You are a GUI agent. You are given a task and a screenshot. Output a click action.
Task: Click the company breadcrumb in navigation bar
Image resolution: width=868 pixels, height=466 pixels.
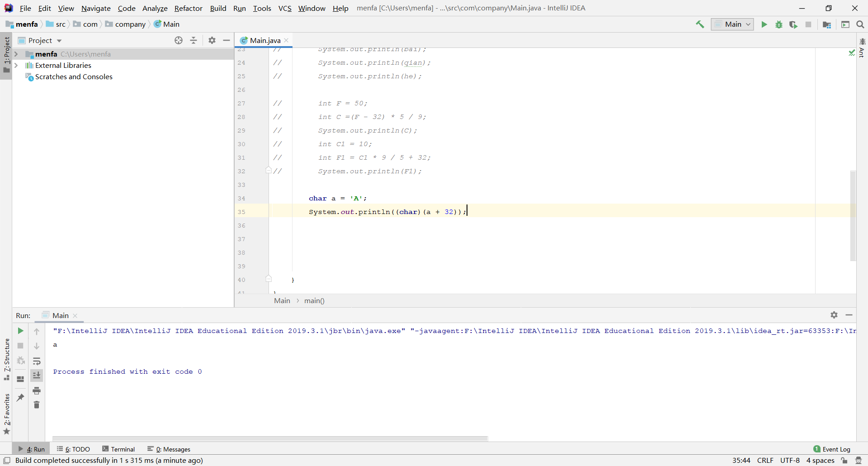point(125,24)
